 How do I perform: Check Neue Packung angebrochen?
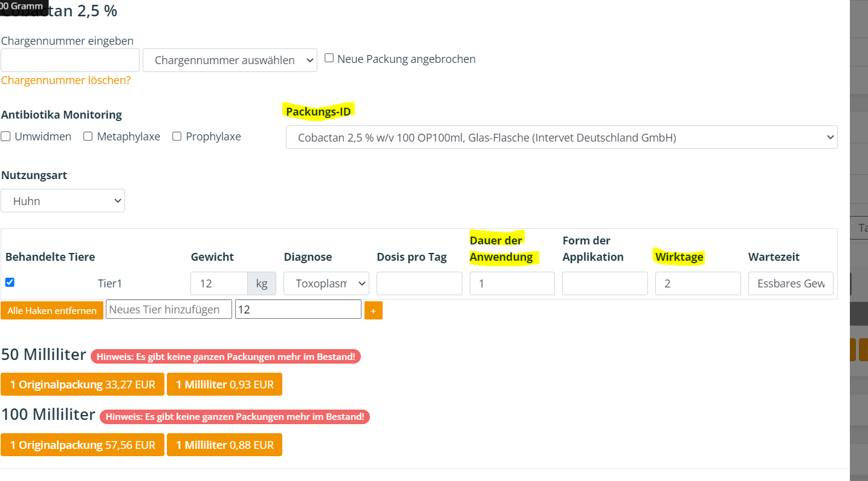(x=329, y=58)
